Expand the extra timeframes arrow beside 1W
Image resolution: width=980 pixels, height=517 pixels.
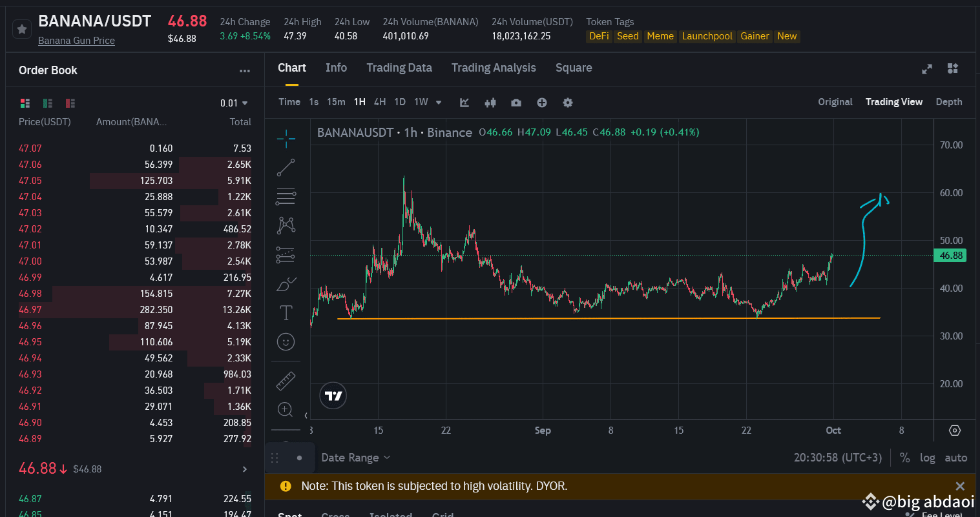coord(439,102)
